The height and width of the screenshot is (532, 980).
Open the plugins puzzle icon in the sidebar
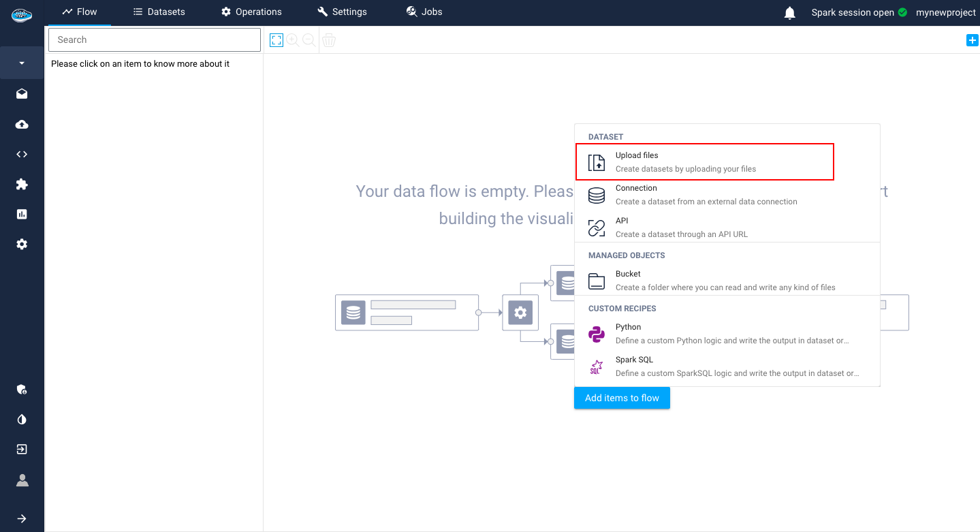point(22,184)
